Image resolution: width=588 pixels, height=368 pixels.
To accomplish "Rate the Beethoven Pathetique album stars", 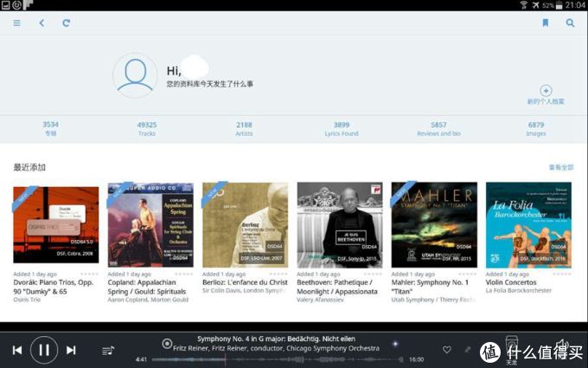I will coord(374,274).
